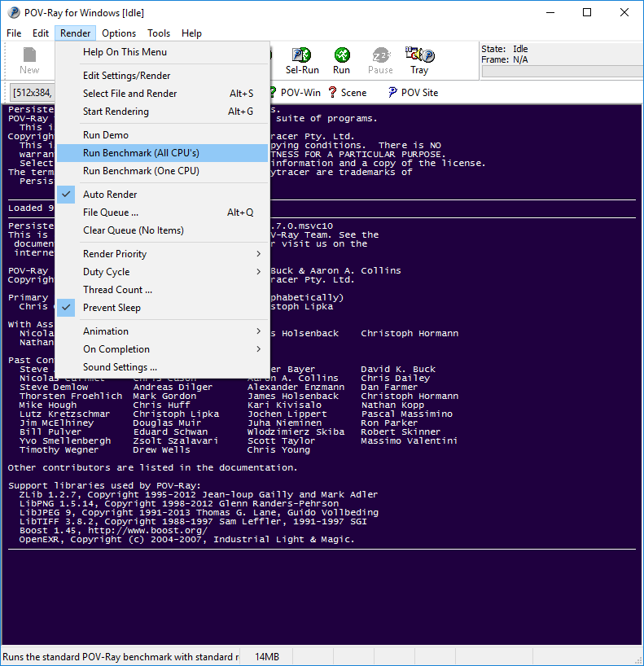Click the green Run toolbar icon
The height and width of the screenshot is (666, 644).
pyautogui.click(x=342, y=61)
